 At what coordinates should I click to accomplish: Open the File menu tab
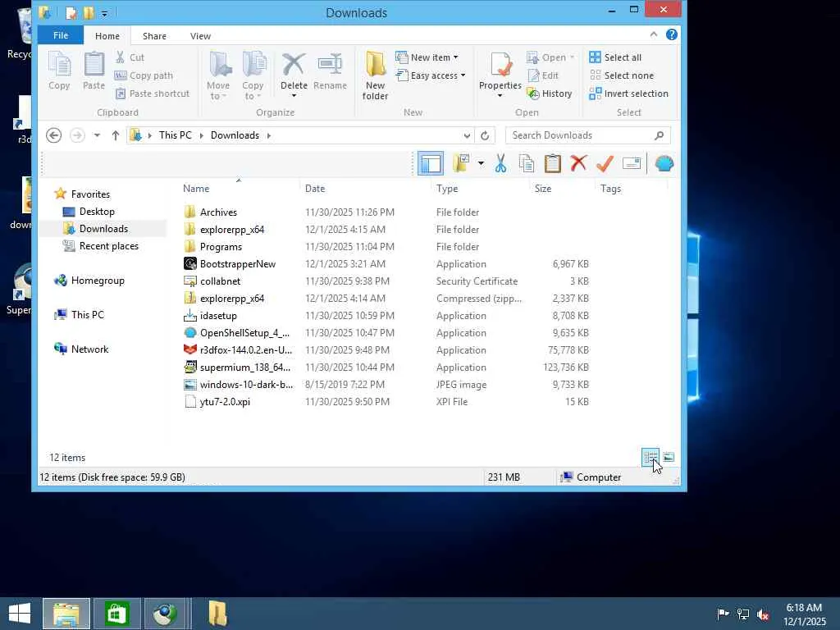pyautogui.click(x=61, y=35)
